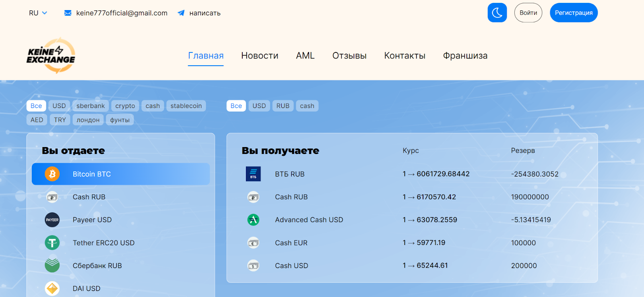The image size is (644, 297).
Task: Open the Новости menu item
Action: tap(260, 56)
